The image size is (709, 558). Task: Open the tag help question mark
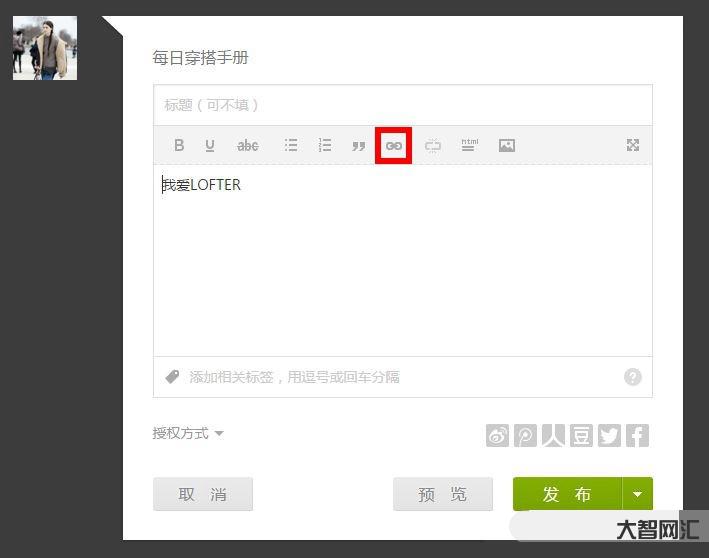point(632,377)
